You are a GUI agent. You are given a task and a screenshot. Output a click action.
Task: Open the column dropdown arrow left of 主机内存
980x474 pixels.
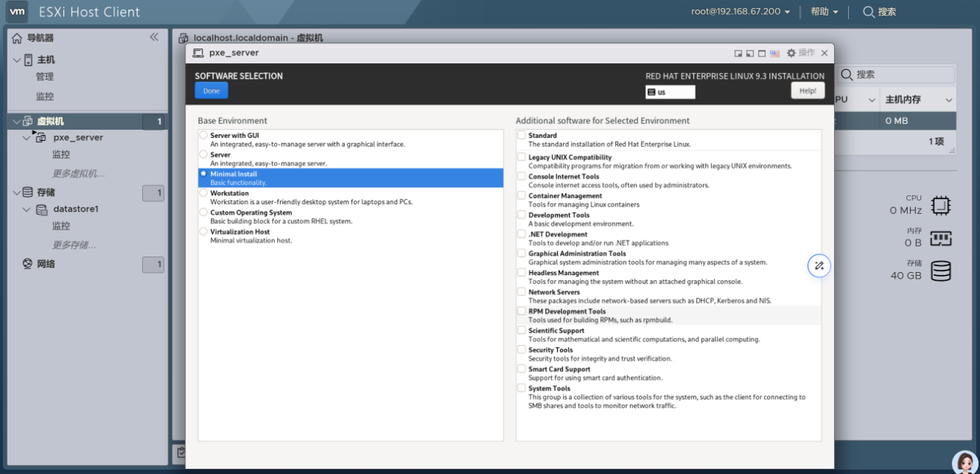tap(871, 100)
